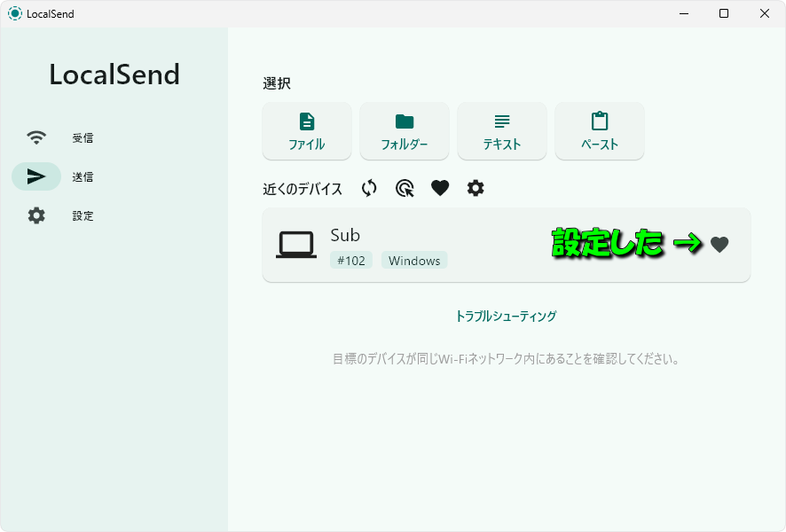Open favorites heart icon beside 近くのデバイス
Image resolution: width=786 pixels, height=532 pixels.
tap(440, 188)
